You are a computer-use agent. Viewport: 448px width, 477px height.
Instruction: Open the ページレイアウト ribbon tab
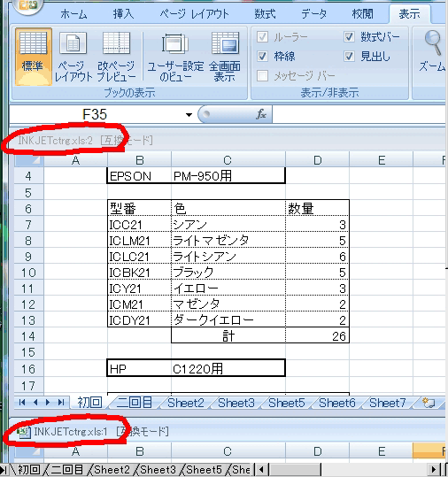coord(194,14)
